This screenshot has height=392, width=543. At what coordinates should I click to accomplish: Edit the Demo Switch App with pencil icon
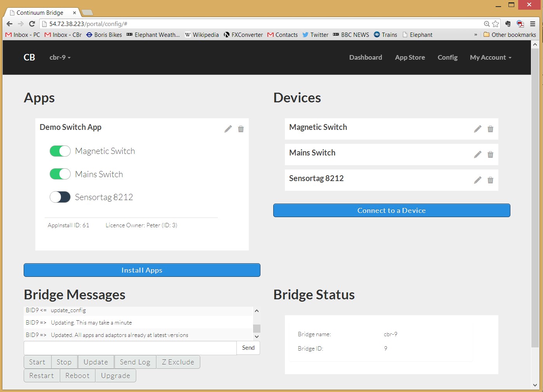click(x=228, y=129)
